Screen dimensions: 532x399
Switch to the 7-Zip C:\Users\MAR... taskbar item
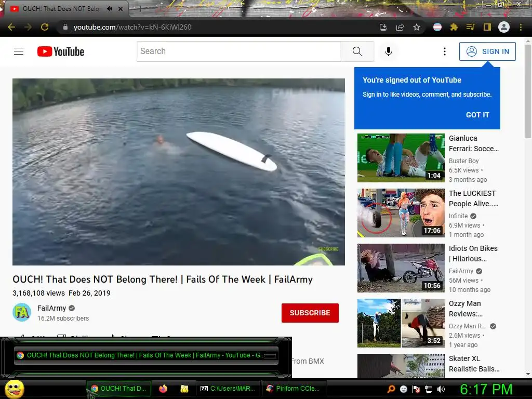coord(228,389)
